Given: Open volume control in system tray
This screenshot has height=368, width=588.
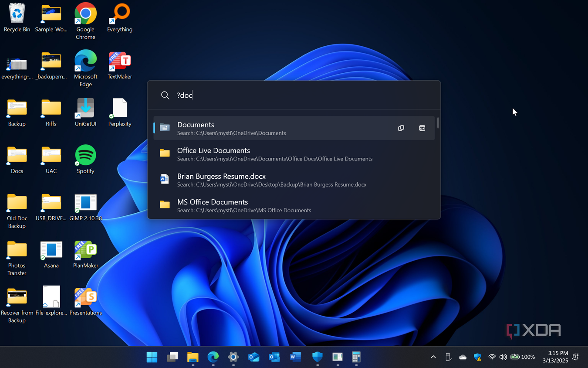Looking at the screenshot, I should 503,357.
